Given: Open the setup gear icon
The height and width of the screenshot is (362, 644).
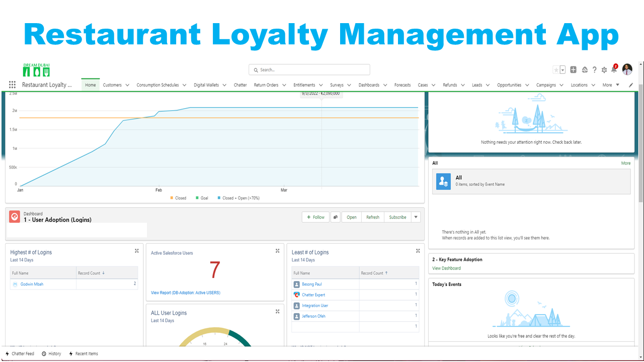Looking at the screenshot, I should coord(604,70).
